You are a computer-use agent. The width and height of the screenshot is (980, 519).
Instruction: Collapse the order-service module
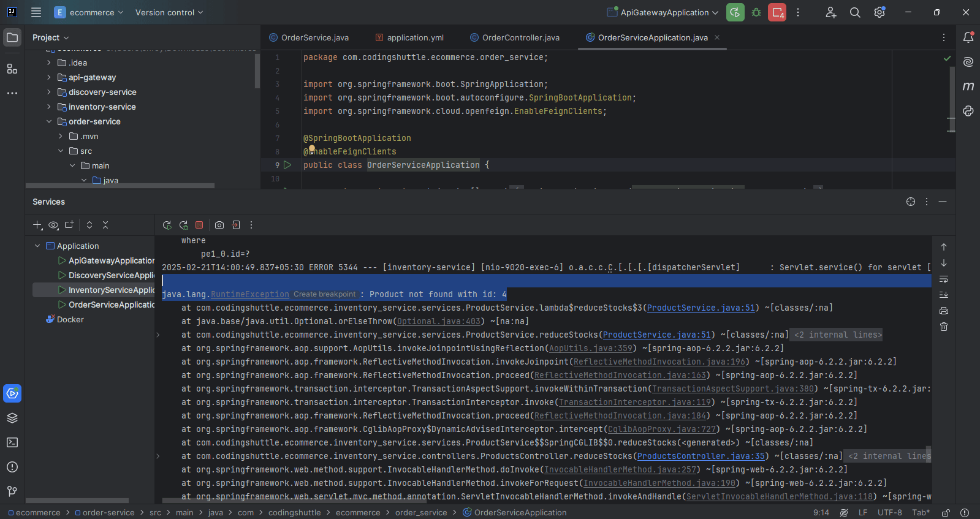(x=49, y=121)
